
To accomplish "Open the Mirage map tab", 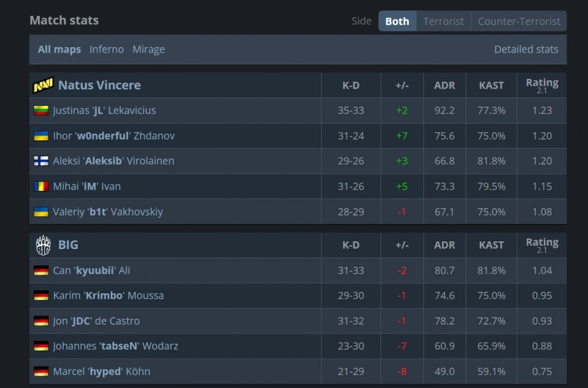I will (149, 49).
